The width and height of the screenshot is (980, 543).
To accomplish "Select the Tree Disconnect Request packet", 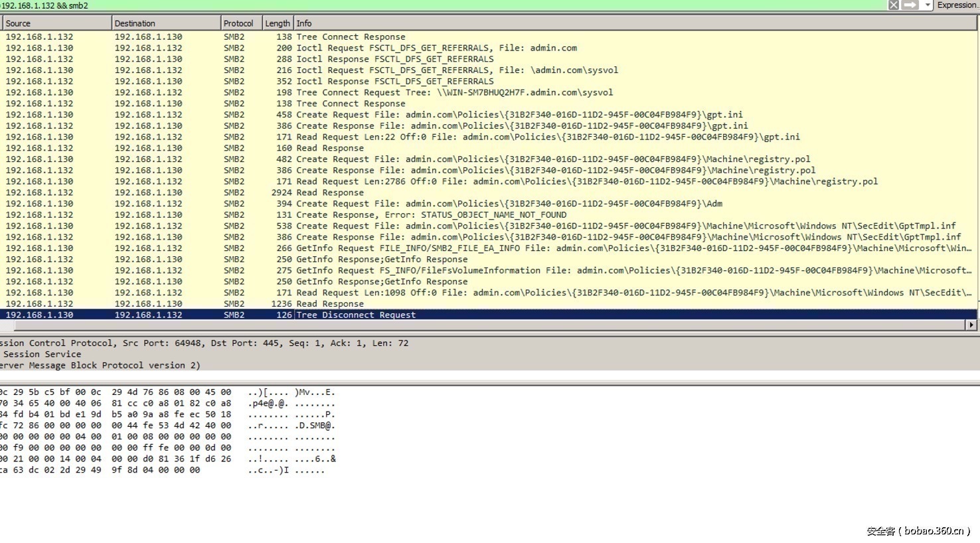I will coord(356,315).
